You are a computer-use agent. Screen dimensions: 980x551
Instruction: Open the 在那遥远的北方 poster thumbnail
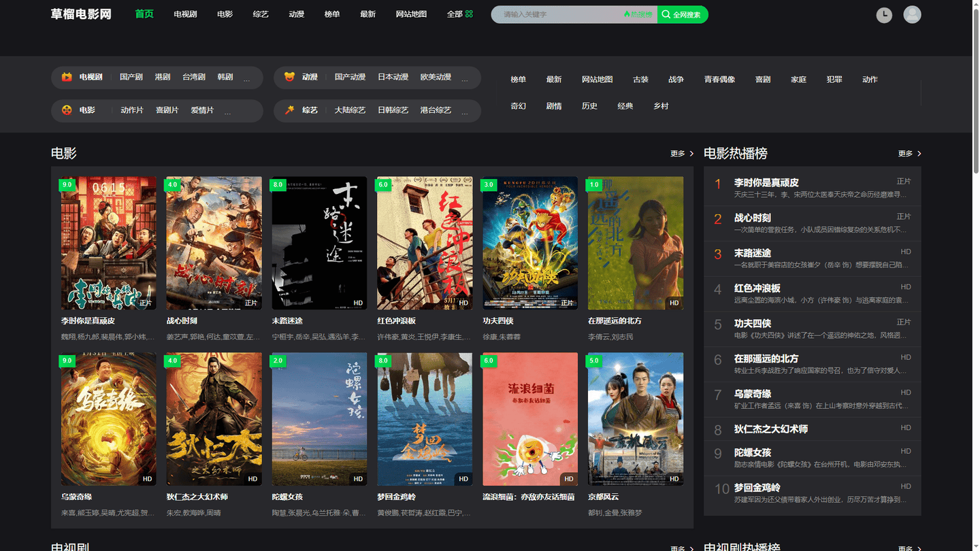coord(636,244)
